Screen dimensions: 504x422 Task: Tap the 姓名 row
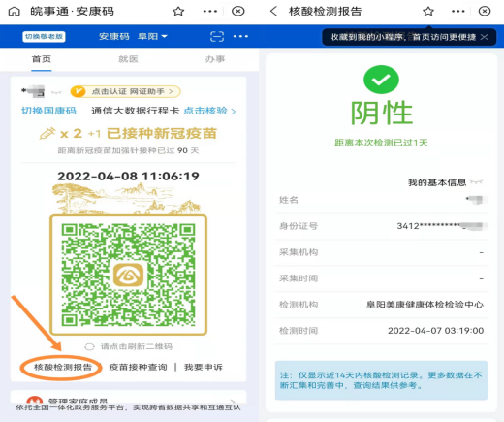pos(381,200)
